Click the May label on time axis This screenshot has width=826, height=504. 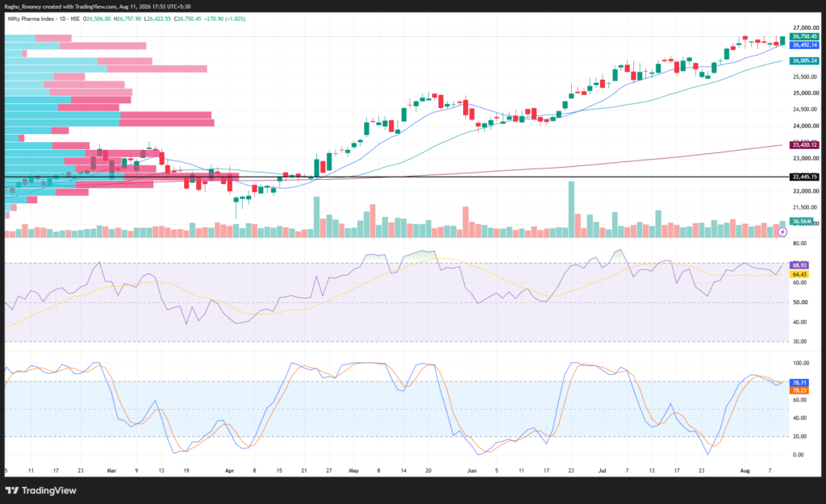coord(353,470)
